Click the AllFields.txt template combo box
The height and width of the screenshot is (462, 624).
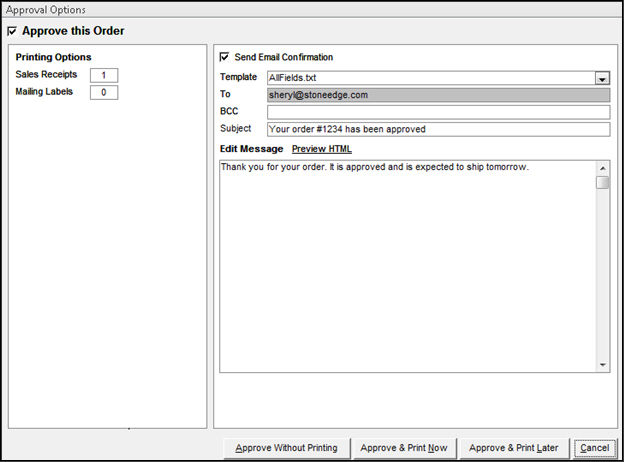click(x=430, y=78)
